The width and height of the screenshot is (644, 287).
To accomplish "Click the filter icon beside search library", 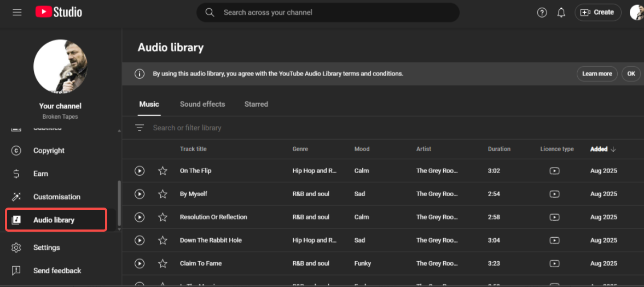I will (x=140, y=128).
